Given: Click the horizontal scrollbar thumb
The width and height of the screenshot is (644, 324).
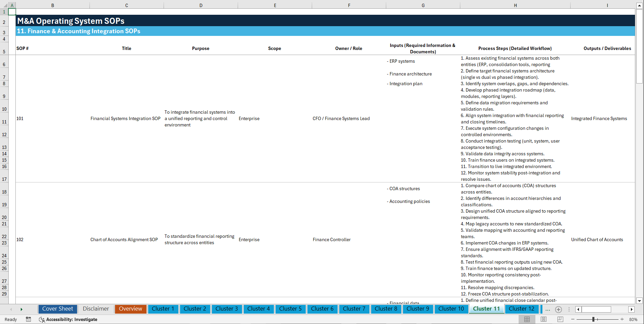Looking at the screenshot, I should [596, 309].
